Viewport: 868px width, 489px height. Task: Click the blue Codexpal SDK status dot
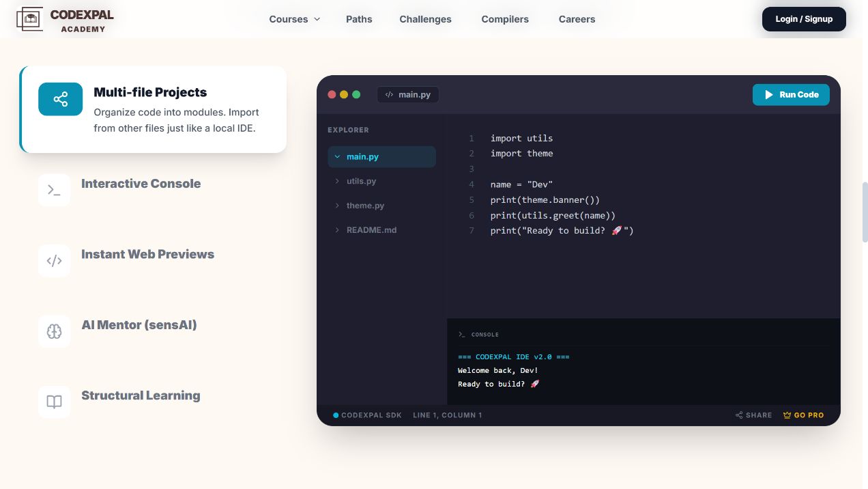(x=336, y=415)
